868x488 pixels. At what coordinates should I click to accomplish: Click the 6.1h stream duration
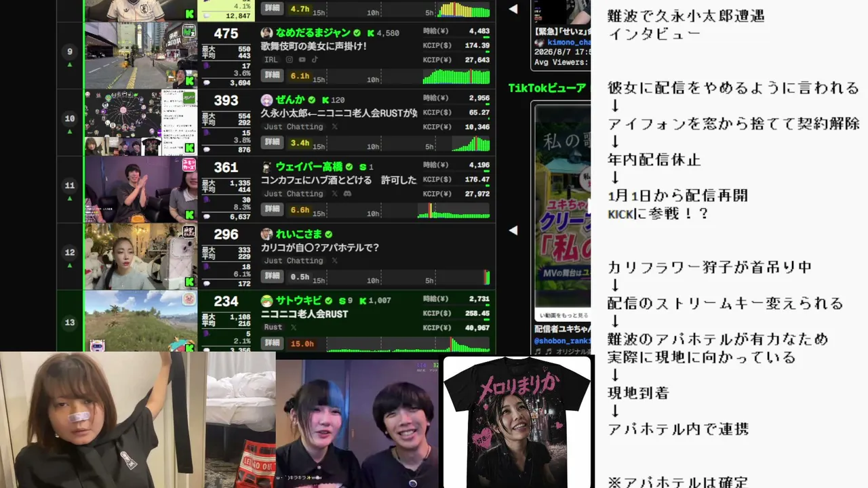point(299,76)
